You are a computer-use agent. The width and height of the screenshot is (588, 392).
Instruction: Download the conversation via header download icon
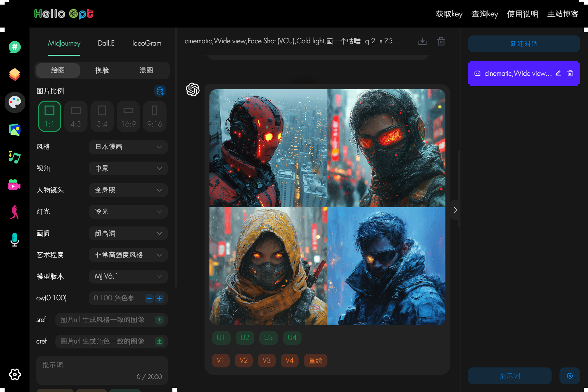coord(422,41)
